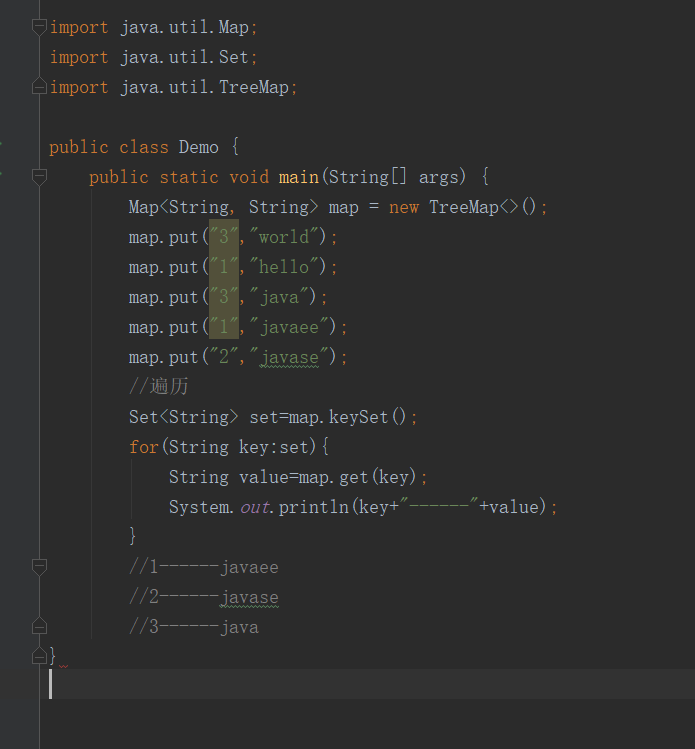Click key:set in the for loop header
The width and height of the screenshot is (695, 749).
point(274,447)
